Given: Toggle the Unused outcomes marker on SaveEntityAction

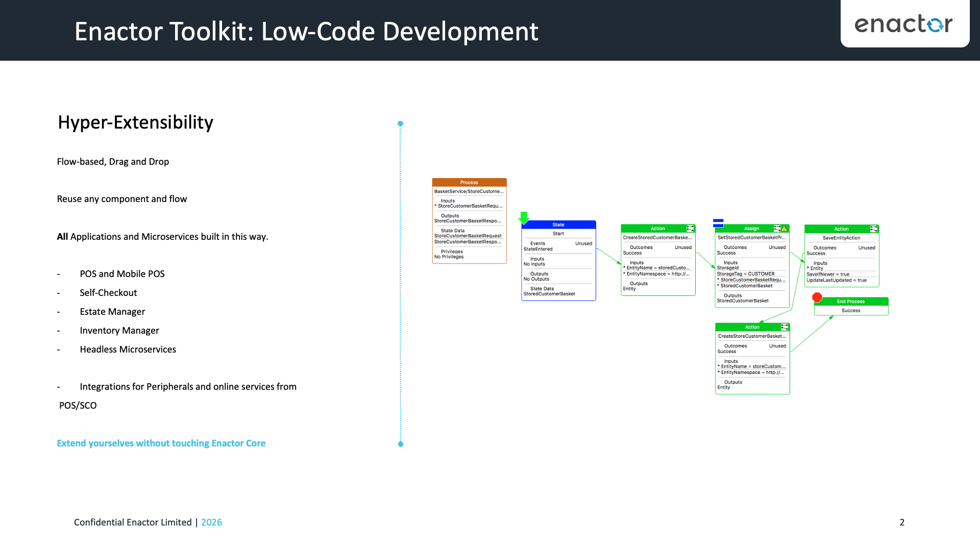Looking at the screenshot, I should coord(867,247).
